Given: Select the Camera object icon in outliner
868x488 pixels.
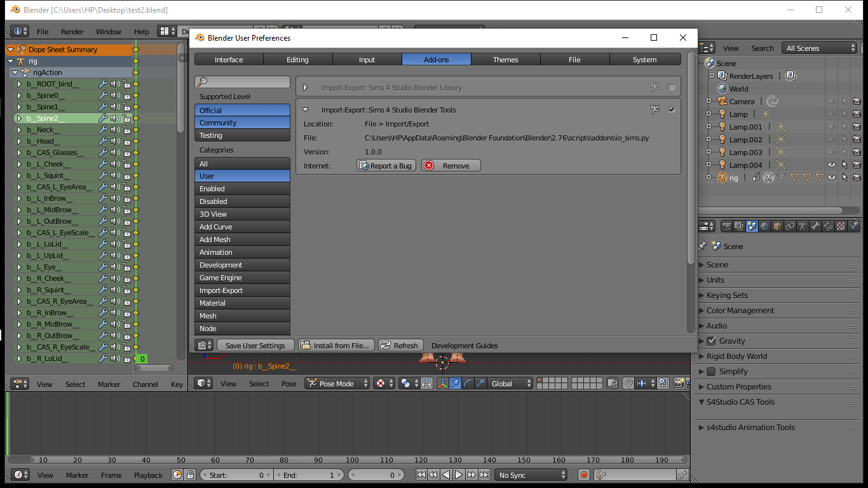Looking at the screenshot, I should point(722,102).
